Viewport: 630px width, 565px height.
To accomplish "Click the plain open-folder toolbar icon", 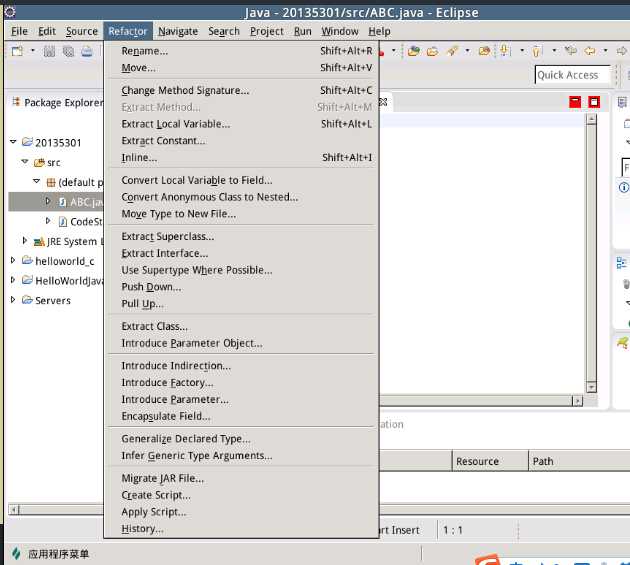I will click(432, 51).
